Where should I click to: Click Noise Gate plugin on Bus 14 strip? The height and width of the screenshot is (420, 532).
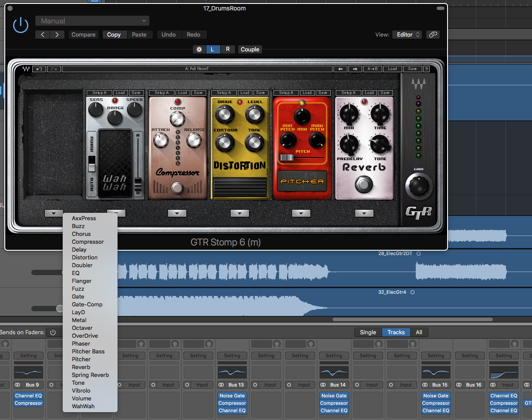[x=334, y=396]
